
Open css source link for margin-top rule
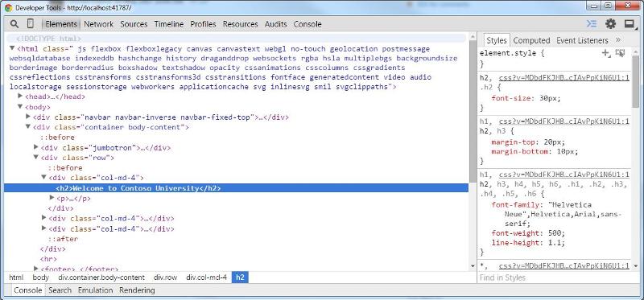pyautogui.click(x=564, y=121)
